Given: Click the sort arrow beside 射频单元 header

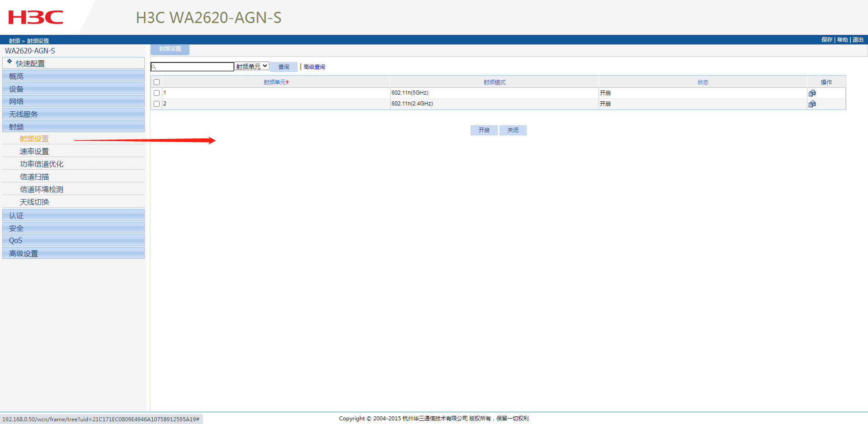Looking at the screenshot, I should point(287,82).
